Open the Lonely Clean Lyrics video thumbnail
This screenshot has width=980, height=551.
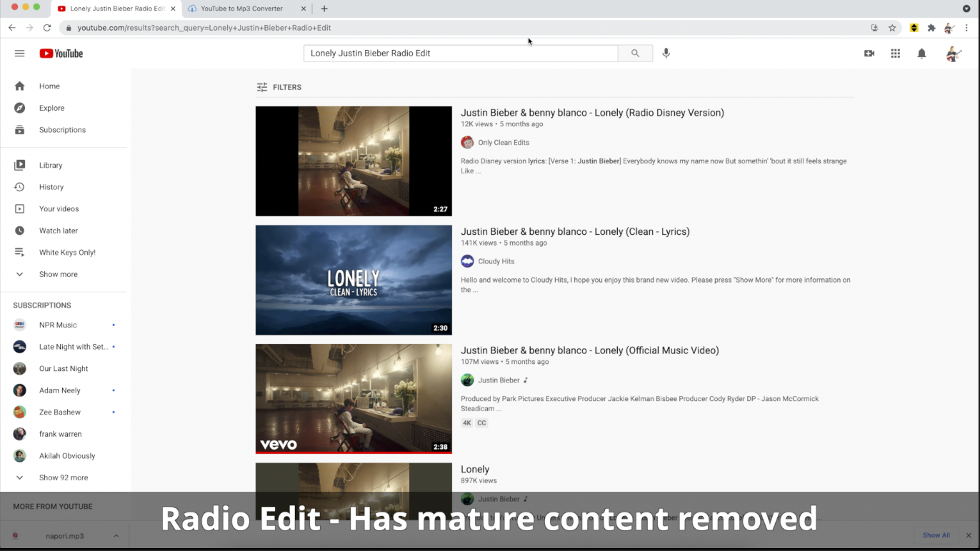(x=353, y=279)
